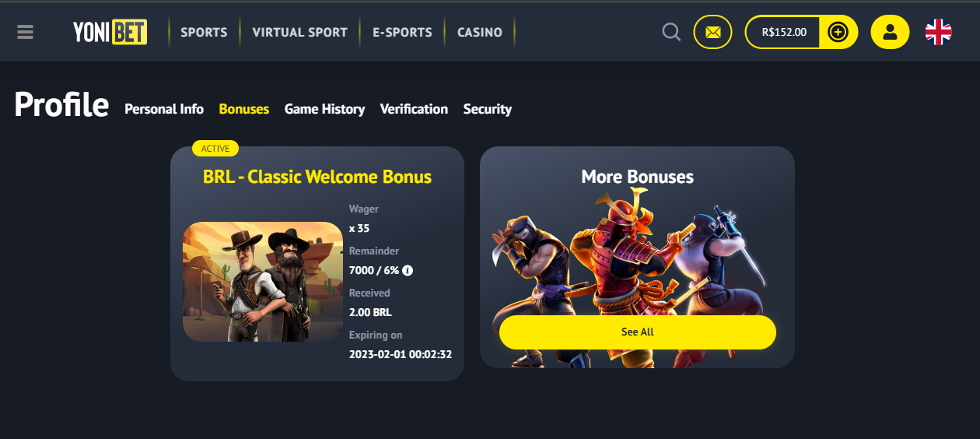The image size is (980, 439).
Task: Switch to the Verification tab
Action: coord(414,109)
